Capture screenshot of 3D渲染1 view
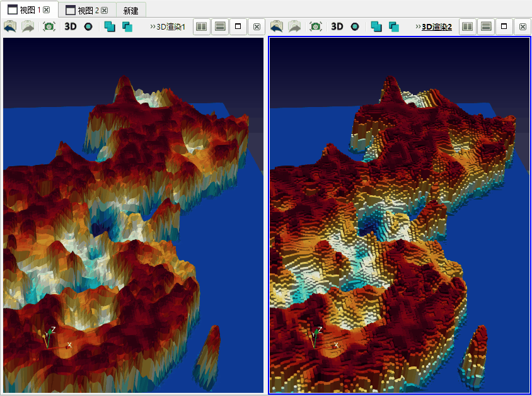 pyautogui.click(x=49, y=26)
